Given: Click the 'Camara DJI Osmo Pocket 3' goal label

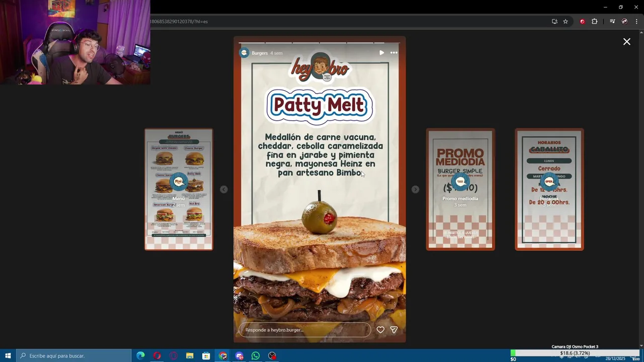Looking at the screenshot, I should click(575, 346).
